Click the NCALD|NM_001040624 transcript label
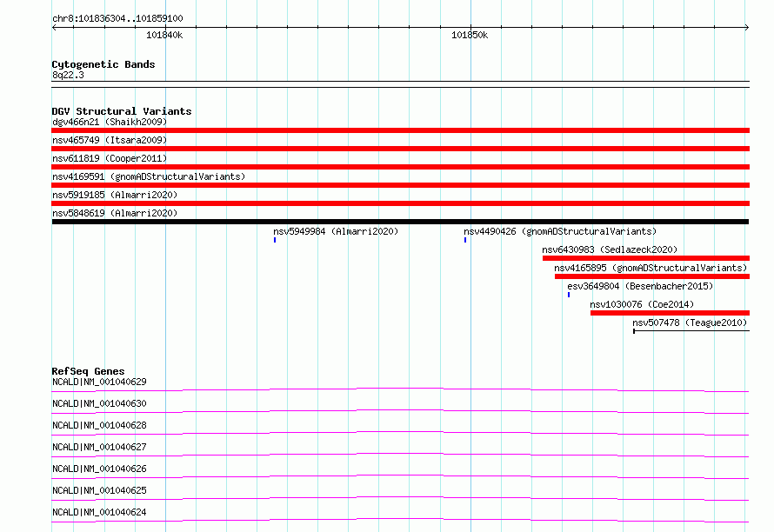The image size is (774, 532). 99,512
